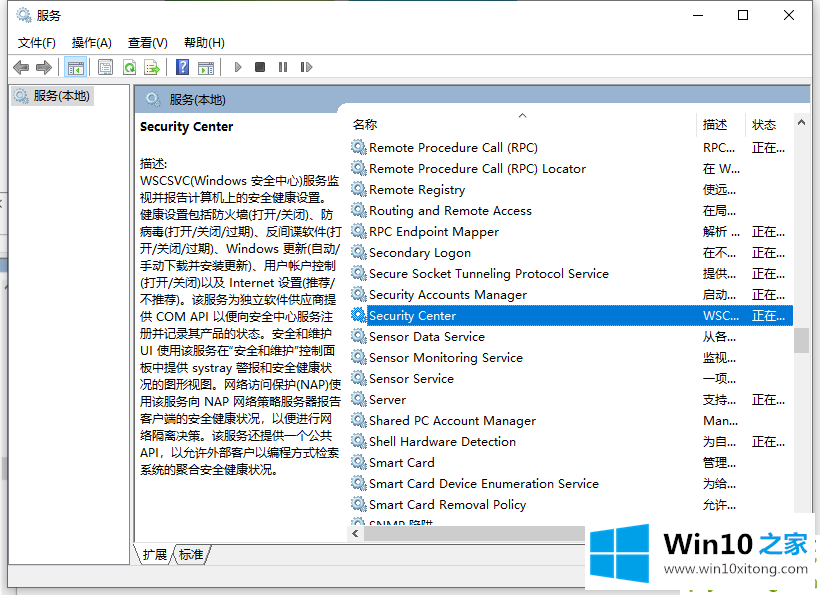Pause the service with the pause icon
Viewport: 820px width, 595px height.
(283, 67)
